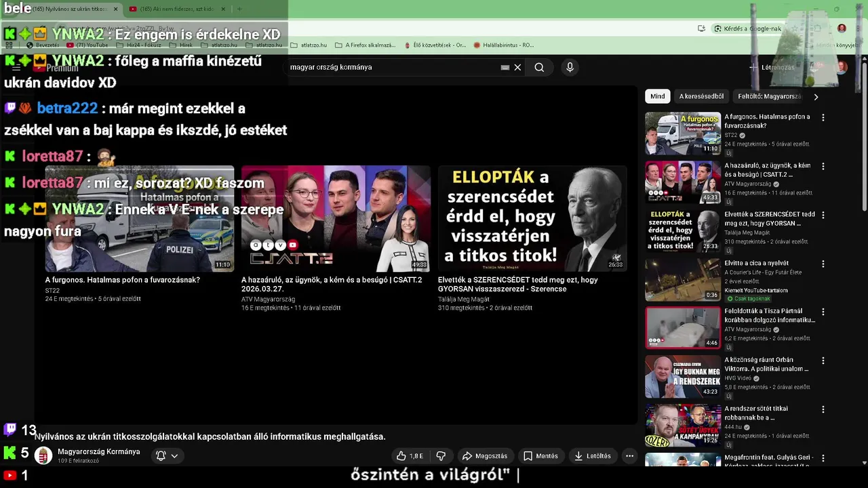Start voice search with the microphone icon
Screen dimensions: 868x488
570,67
